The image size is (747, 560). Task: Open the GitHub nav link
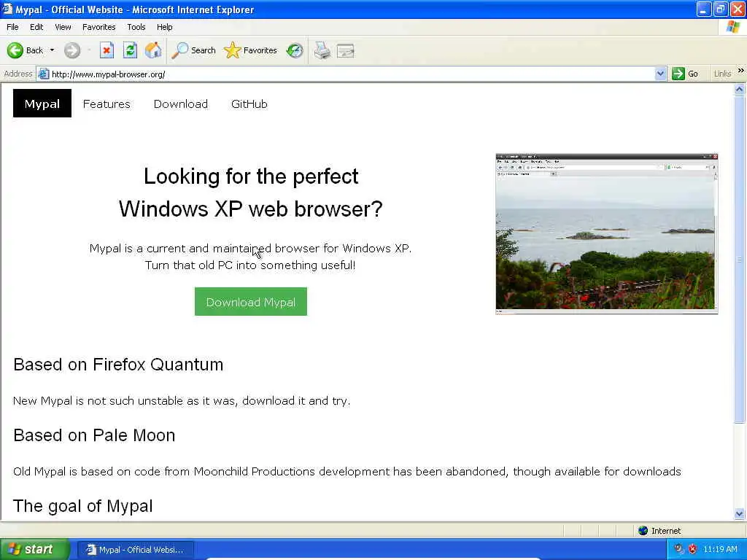pyautogui.click(x=249, y=104)
